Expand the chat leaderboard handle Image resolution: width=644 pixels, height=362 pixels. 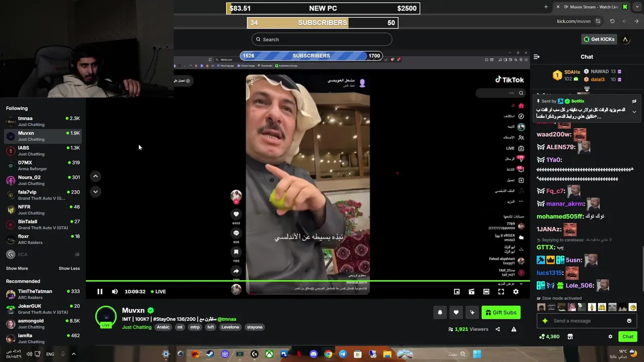pyautogui.click(x=587, y=89)
